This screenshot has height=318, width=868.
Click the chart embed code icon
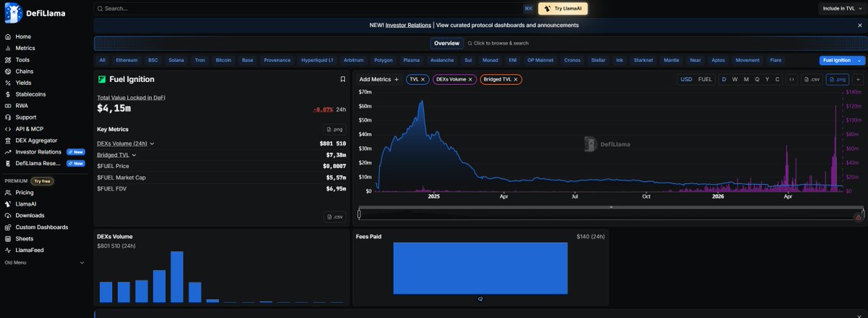(x=792, y=79)
